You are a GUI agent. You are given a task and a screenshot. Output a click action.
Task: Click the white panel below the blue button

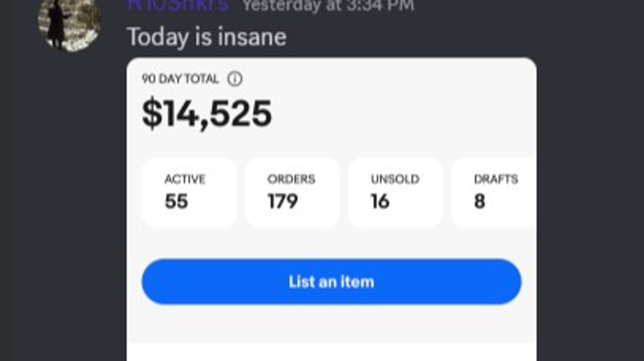click(331, 352)
